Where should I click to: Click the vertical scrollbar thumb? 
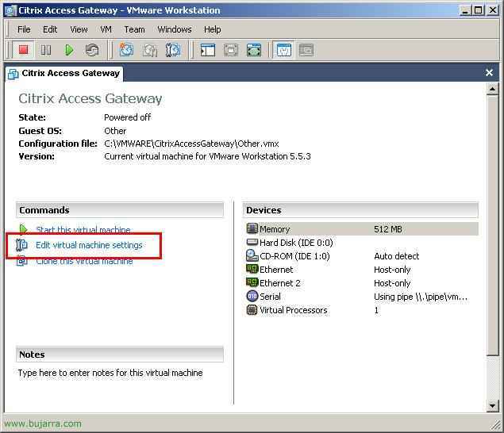click(492, 225)
